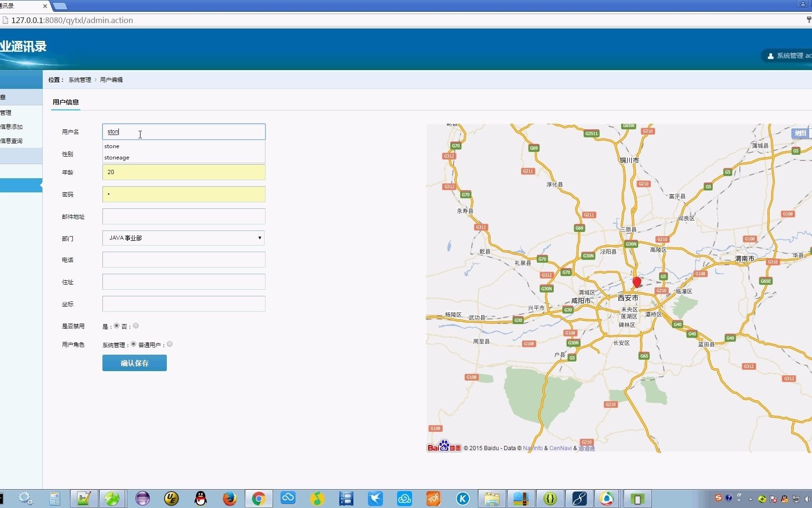Open the settings gear in the taskbar
The width and height of the screenshot is (812, 508).
pyautogui.click(x=25, y=499)
